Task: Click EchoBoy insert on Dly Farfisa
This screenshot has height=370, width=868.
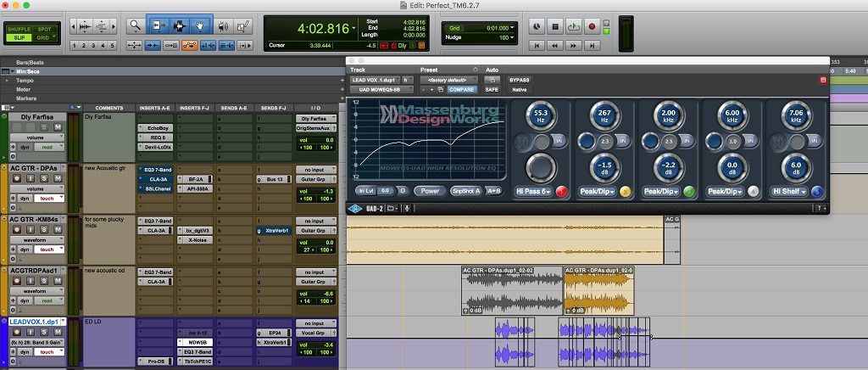Action: point(156,128)
